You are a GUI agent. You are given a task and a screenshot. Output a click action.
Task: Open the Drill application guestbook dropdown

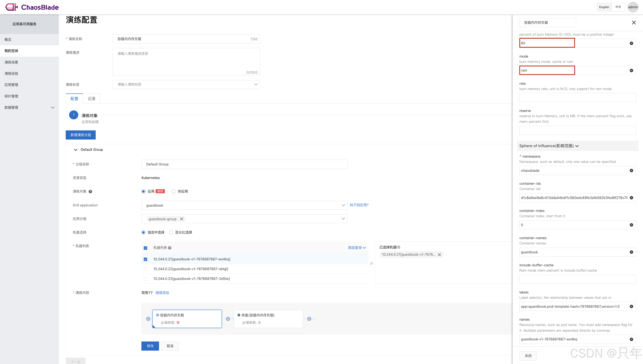coord(244,205)
